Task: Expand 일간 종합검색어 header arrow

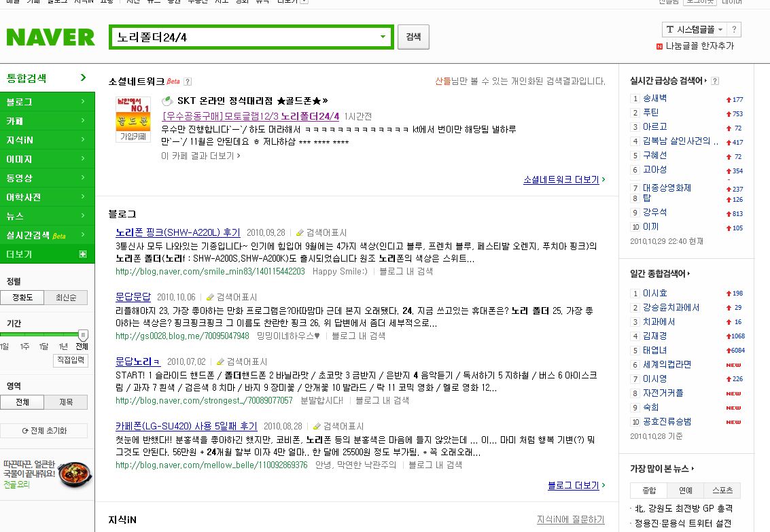Action: [x=688, y=273]
